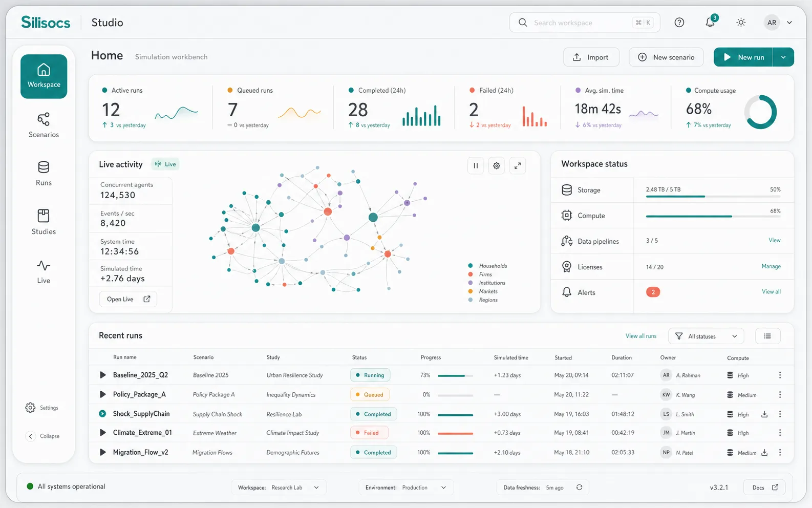812x508 pixels.
Task: Expand New run dropdown arrow
Action: 783,57
